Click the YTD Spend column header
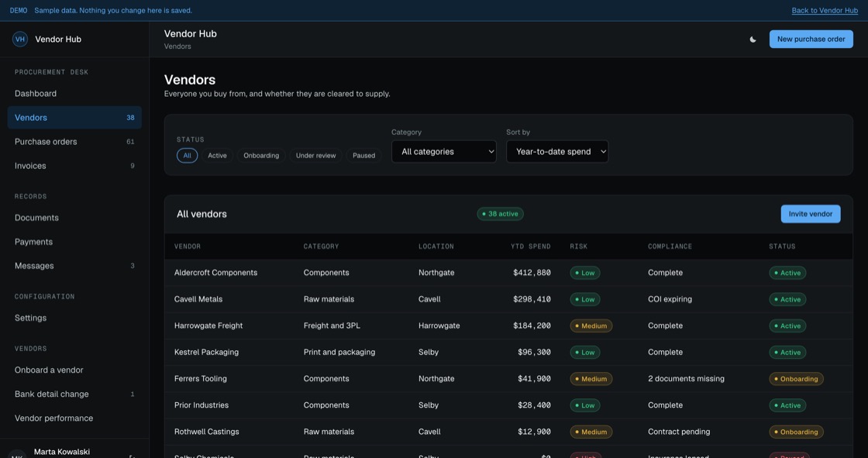Image resolution: width=868 pixels, height=458 pixels. click(x=530, y=246)
